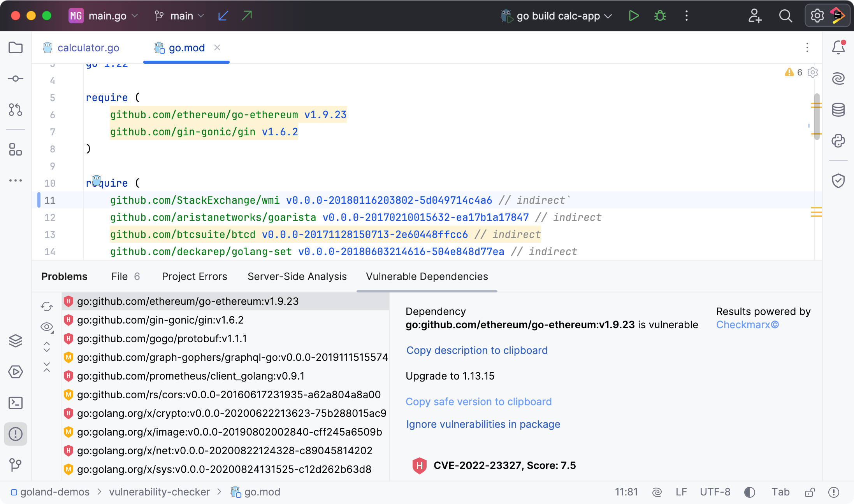Image resolution: width=854 pixels, height=504 pixels.
Task: Switch to File 6 problems tab
Action: [x=125, y=276]
